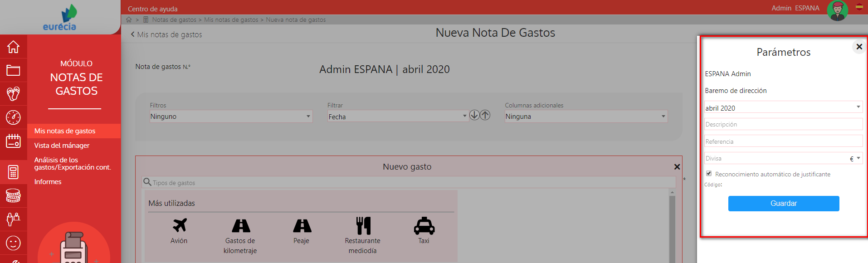Open the Columnas adicionales dropdown
Image resolution: width=868 pixels, height=263 pixels.
[586, 117]
